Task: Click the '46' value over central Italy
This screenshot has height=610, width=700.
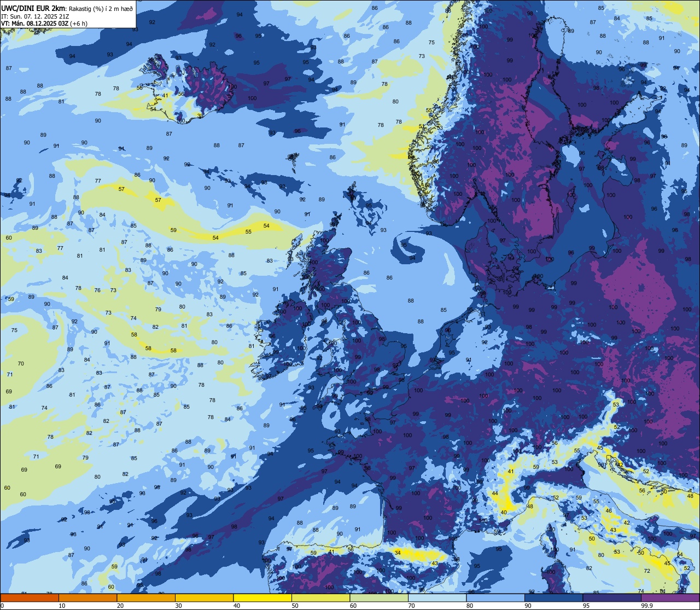Action: pyautogui.click(x=609, y=511)
